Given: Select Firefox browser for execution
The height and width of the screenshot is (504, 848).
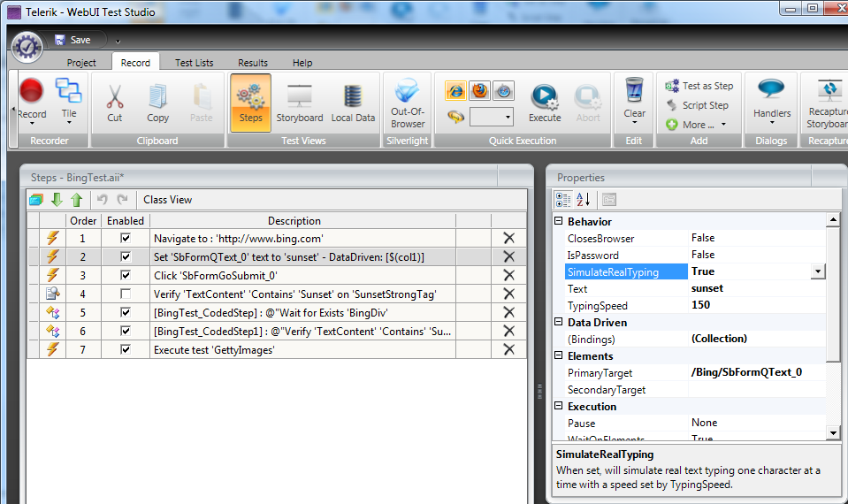Looking at the screenshot, I should click(x=479, y=91).
